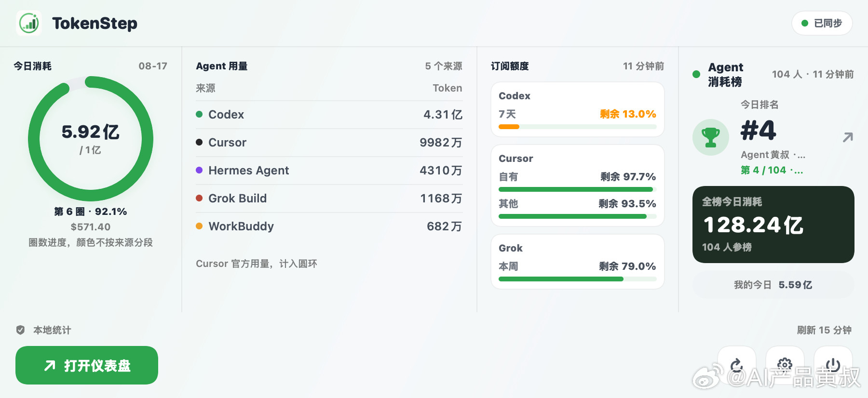Click the 4310万 token value

[x=441, y=170]
